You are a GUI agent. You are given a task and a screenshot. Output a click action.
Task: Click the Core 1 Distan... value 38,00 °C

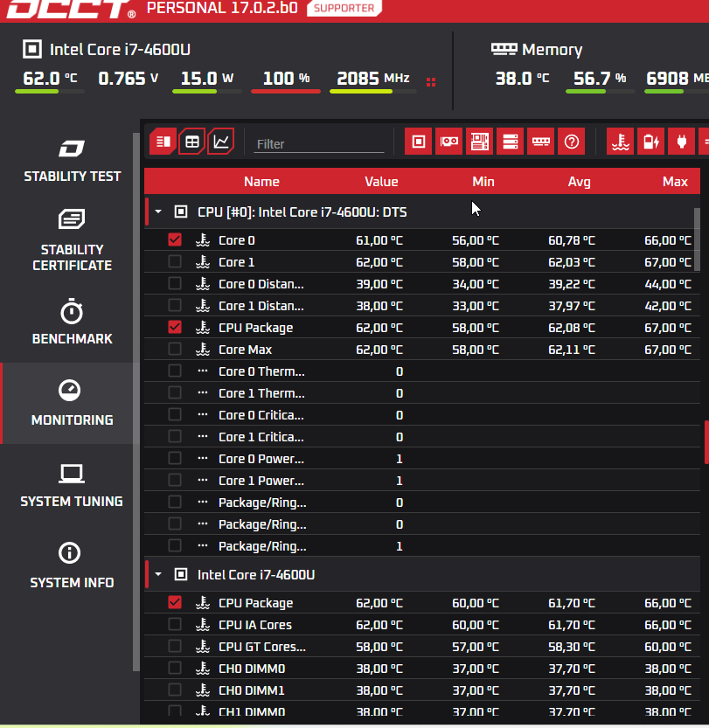pos(379,306)
